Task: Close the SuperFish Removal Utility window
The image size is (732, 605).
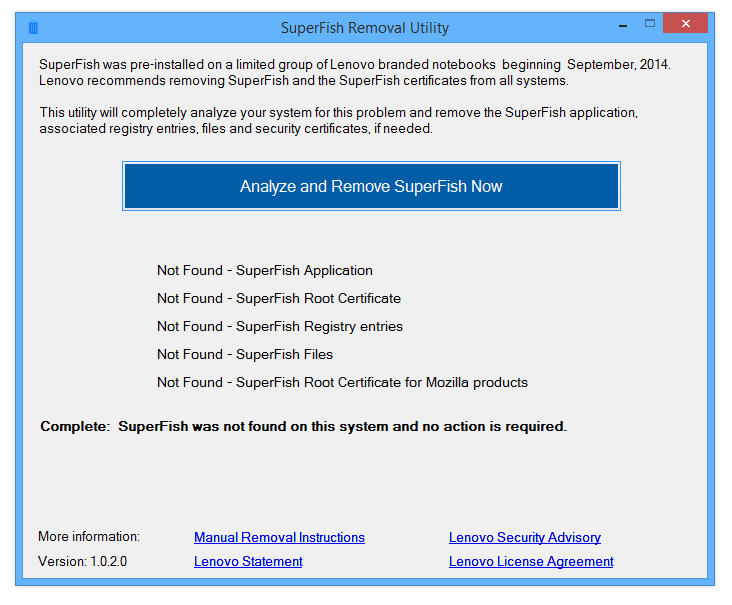Action: tap(685, 23)
